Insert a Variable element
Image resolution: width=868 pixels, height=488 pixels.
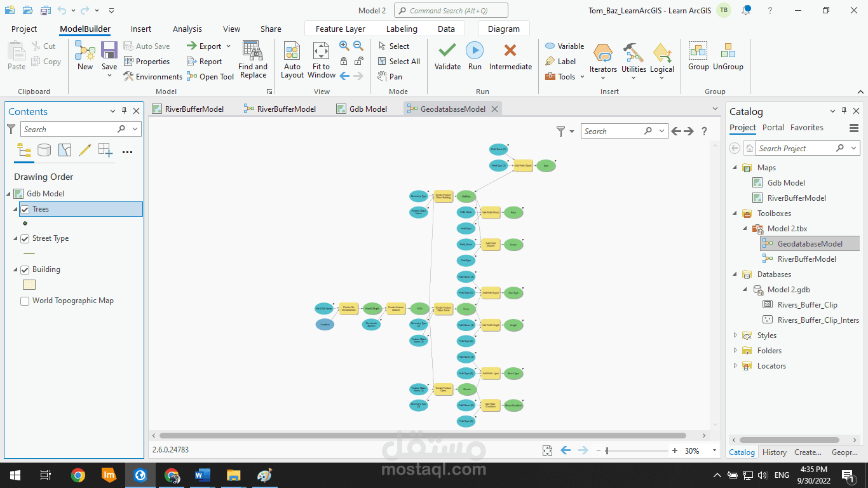[x=564, y=46]
